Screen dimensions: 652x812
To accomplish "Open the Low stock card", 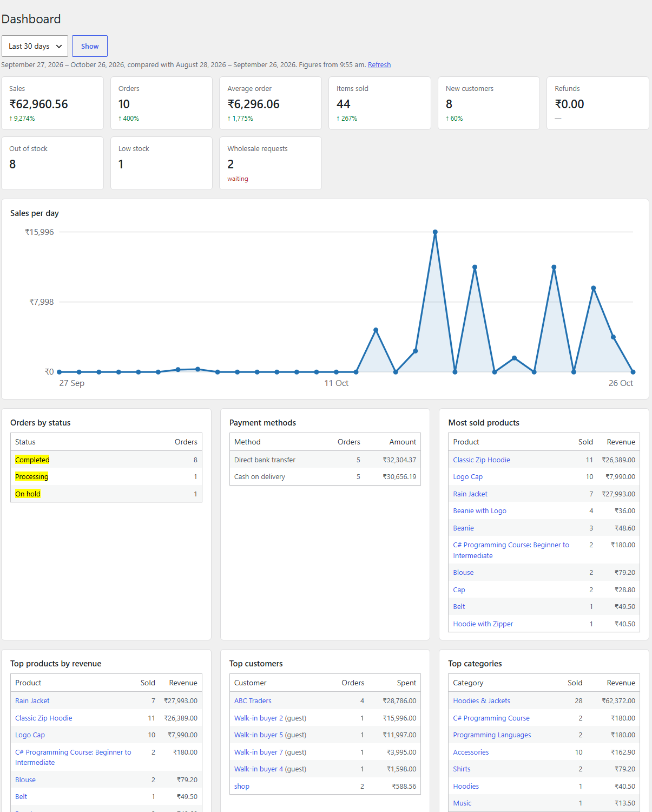I will click(x=161, y=163).
